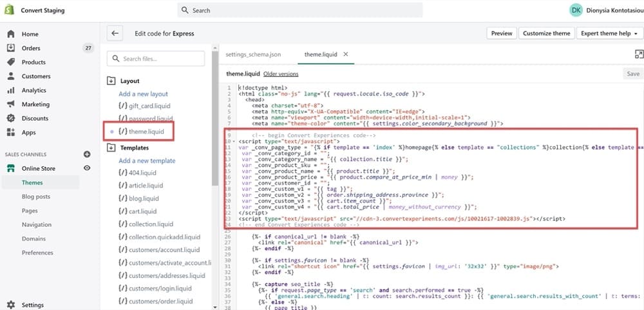Click the Products tag icon

pos(11,62)
